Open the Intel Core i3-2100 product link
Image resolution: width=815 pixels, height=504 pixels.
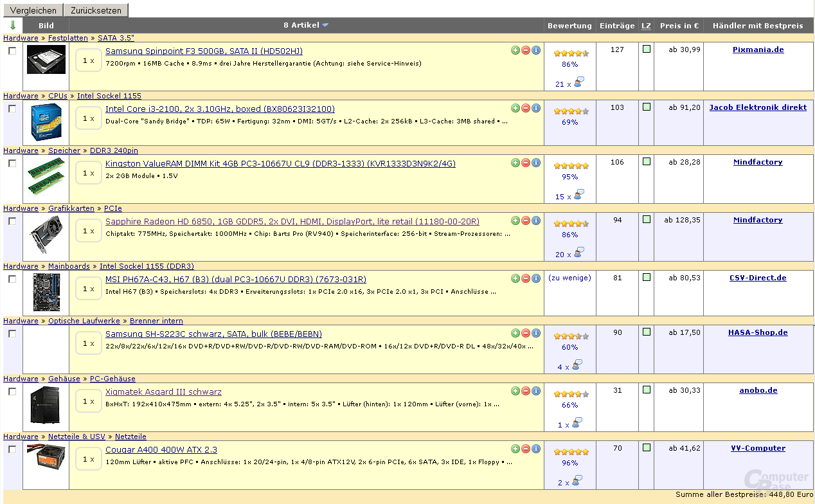pyautogui.click(x=220, y=109)
